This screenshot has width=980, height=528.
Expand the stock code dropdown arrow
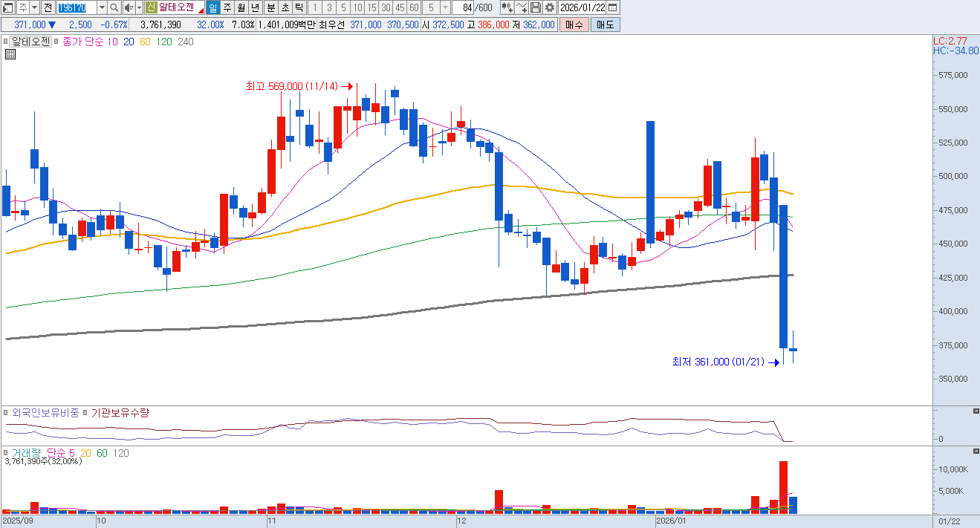[x=102, y=7]
